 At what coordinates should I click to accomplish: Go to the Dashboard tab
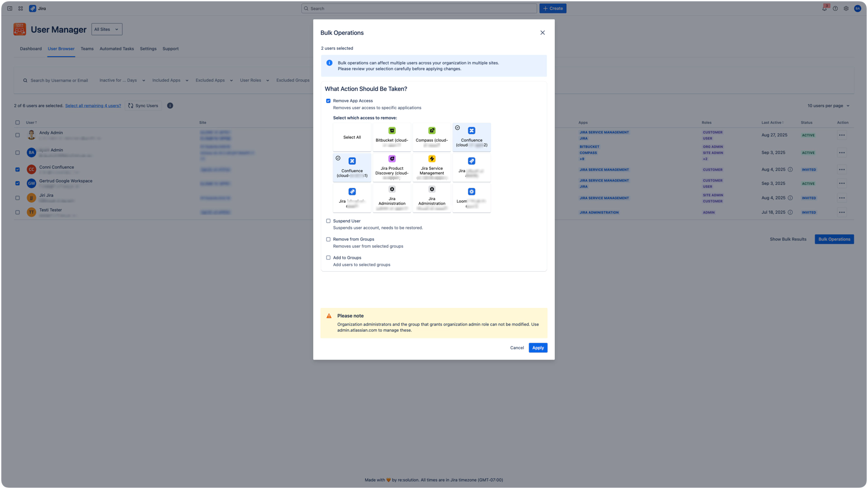click(31, 49)
